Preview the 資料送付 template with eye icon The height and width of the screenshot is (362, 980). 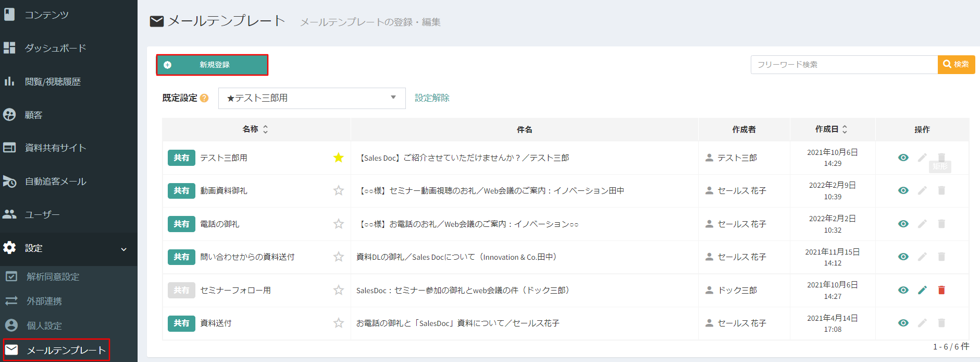tap(903, 323)
